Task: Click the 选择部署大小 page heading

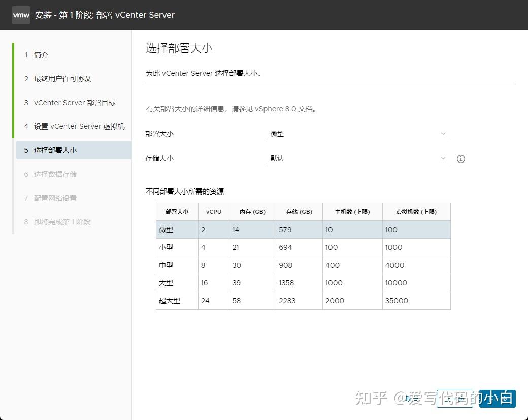Action: [x=179, y=48]
